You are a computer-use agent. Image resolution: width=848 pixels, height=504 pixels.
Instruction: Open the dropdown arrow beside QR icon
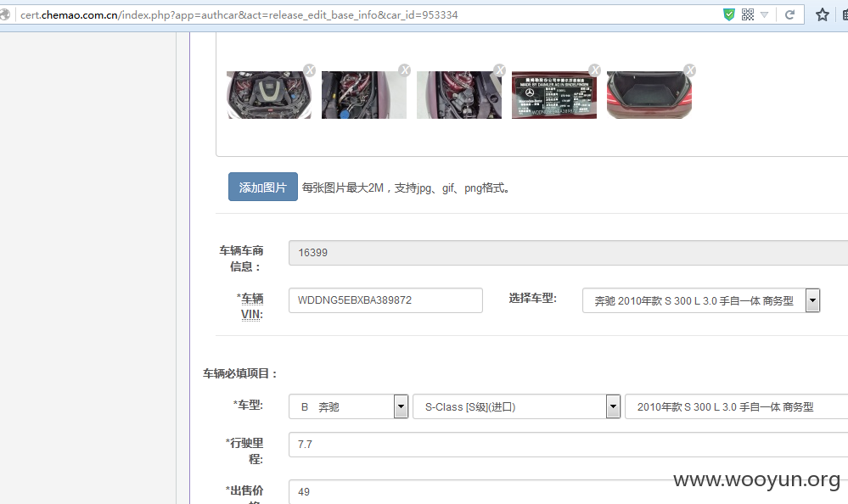point(764,14)
